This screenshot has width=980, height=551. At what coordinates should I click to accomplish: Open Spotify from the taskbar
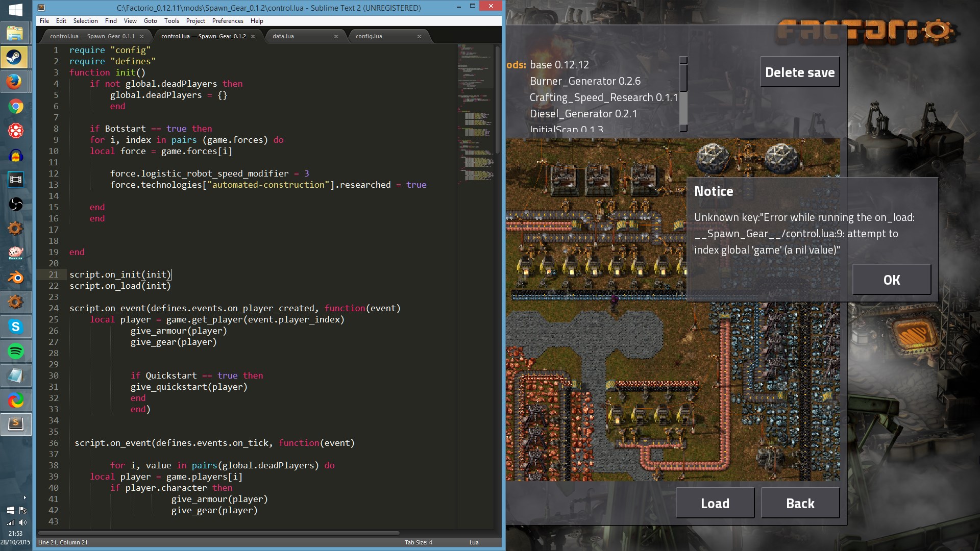(15, 351)
